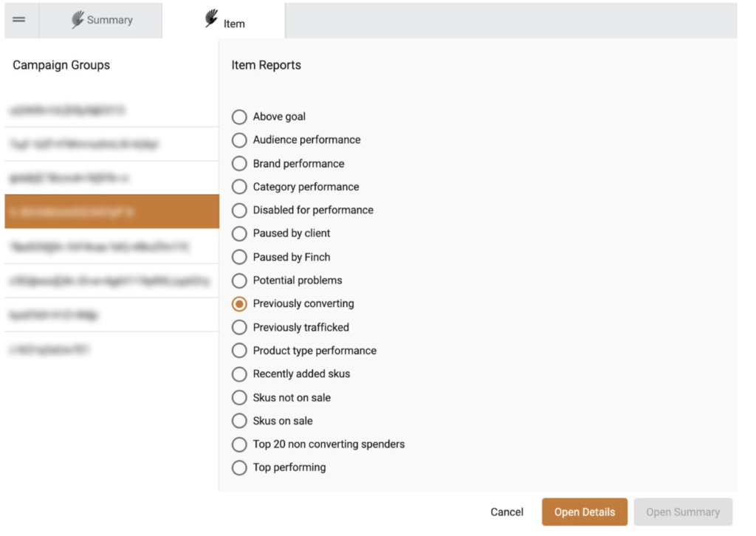Choose Top 20 non converting spenders
The height and width of the screenshot is (536, 756).
(239, 444)
